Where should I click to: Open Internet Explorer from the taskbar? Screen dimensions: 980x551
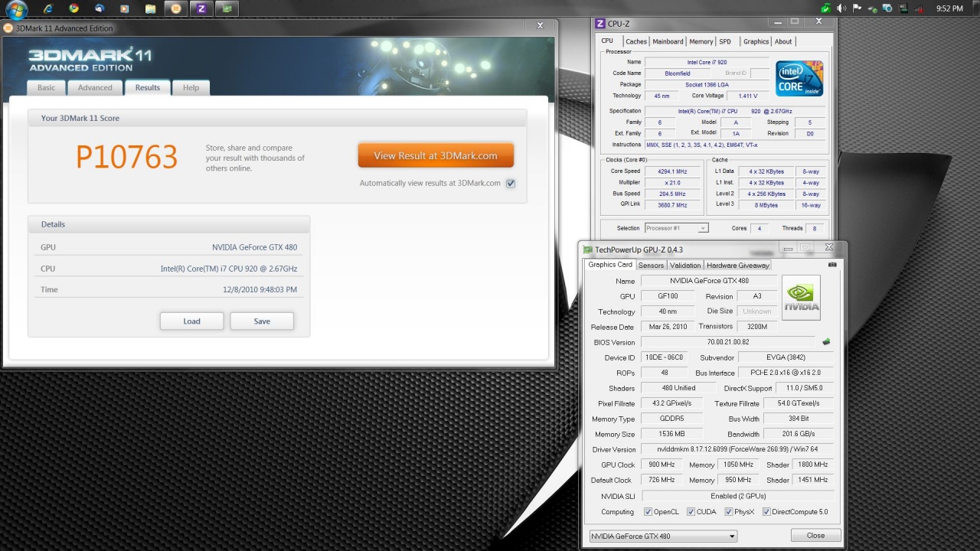pyautogui.click(x=49, y=8)
